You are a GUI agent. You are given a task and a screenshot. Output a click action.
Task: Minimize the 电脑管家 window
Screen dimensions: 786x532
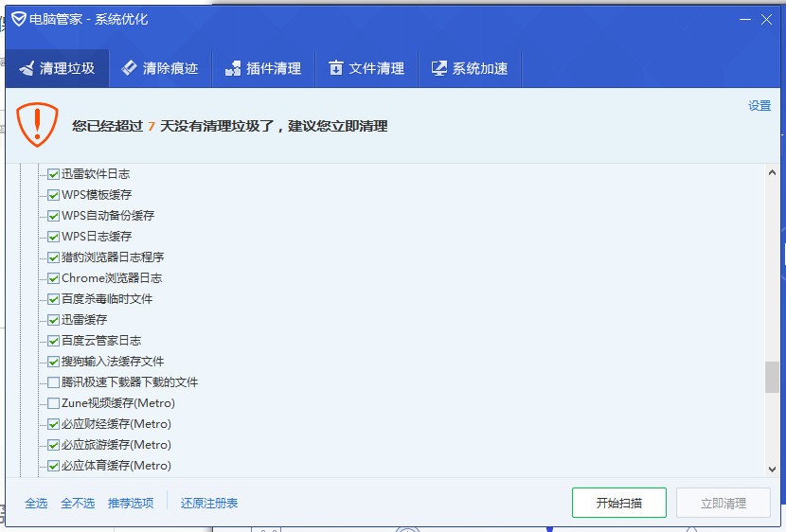point(745,20)
